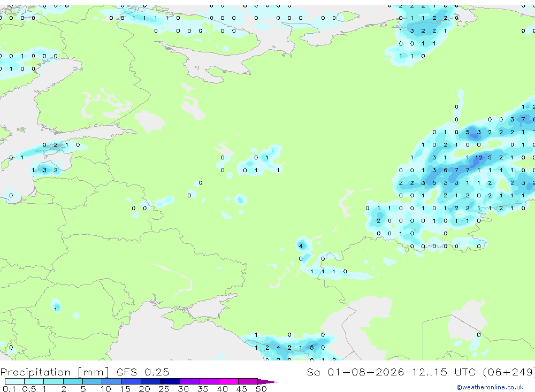Screen dimensions: 535x392
Task: Click the '12' mm precipitation value on the map
Action: coord(479,158)
